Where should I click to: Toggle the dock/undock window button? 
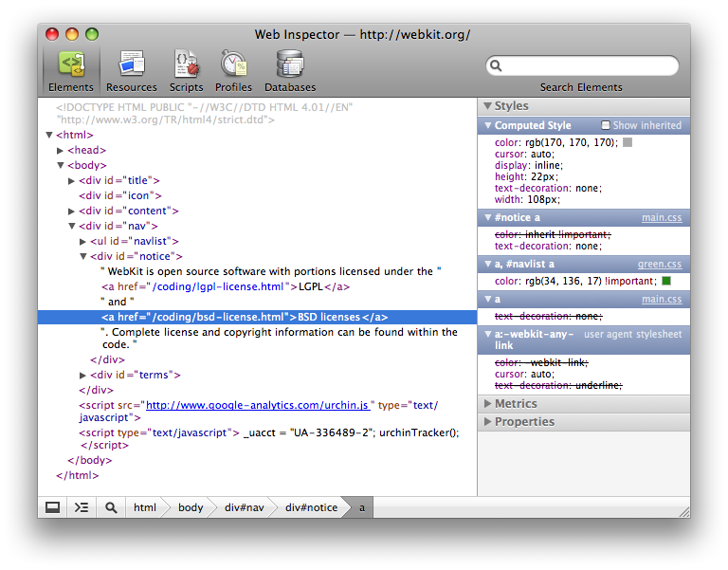click(53, 507)
